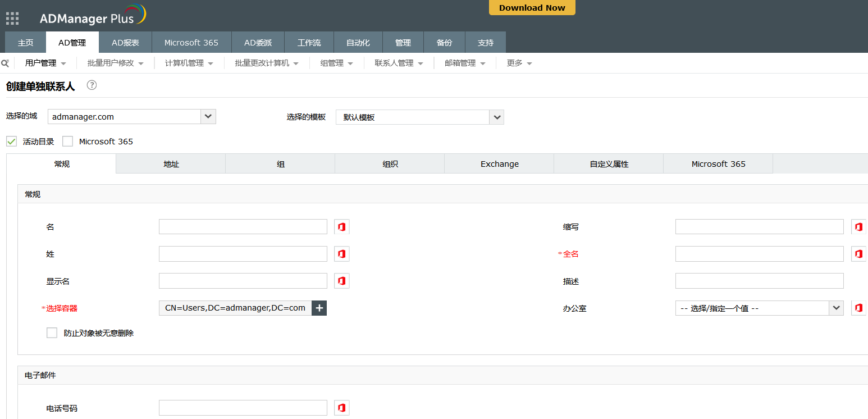Switch to the 地址 tab
The width and height of the screenshot is (868, 419).
click(x=171, y=164)
